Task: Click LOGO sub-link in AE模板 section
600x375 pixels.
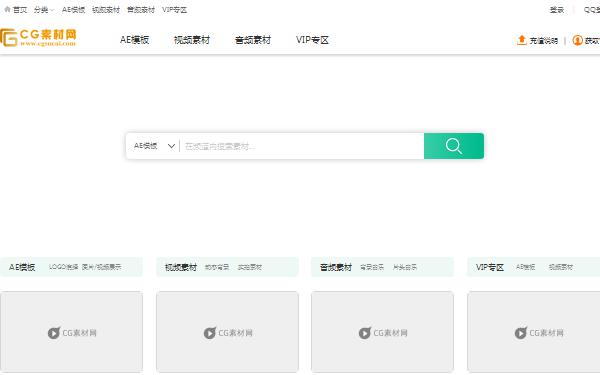Action: (64, 267)
